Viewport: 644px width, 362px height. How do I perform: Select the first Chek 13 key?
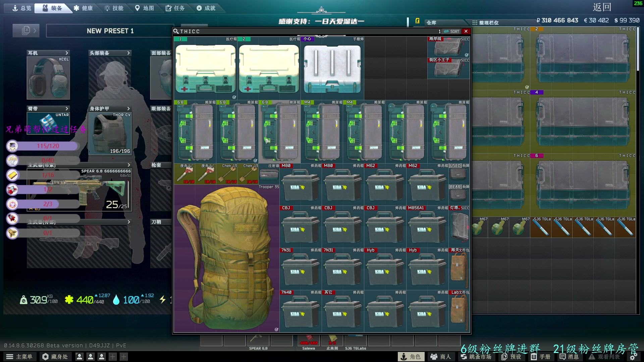[227, 174]
